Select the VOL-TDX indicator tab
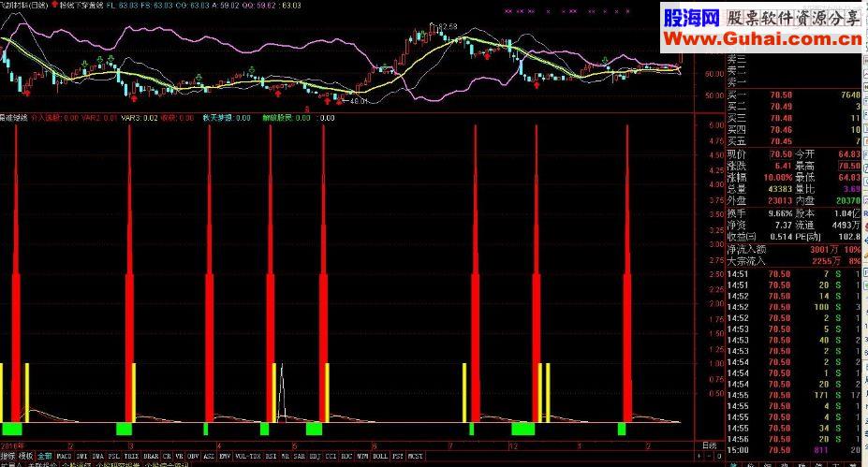The height and width of the screenshot is (467, 868). tap(248, 457)
